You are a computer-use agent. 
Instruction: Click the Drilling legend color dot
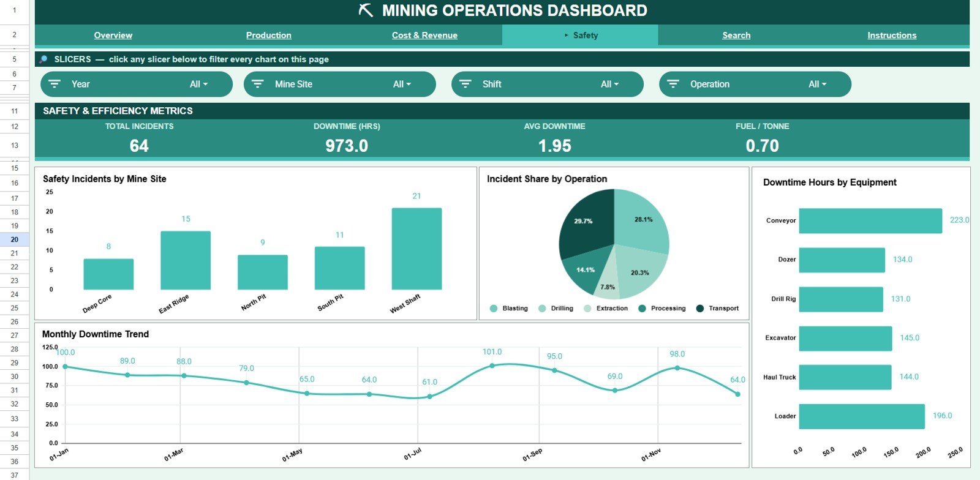tap(542, 309)
